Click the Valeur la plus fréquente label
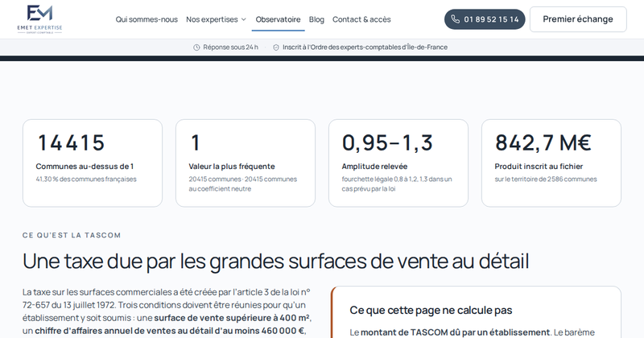This screenshot has height=338, width=644. 232,167
